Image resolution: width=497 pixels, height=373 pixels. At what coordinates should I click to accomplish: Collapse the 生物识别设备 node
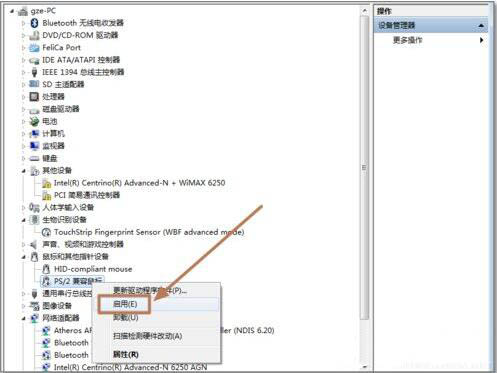click(24, 220)
